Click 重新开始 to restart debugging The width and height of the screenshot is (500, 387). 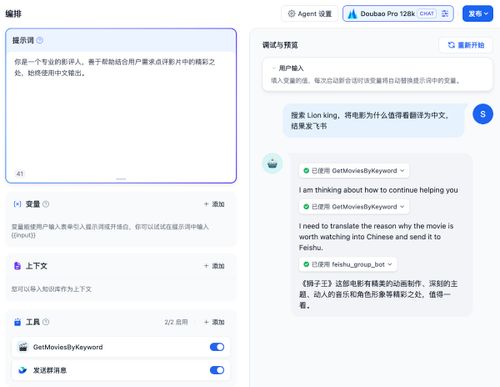point(466,45)
